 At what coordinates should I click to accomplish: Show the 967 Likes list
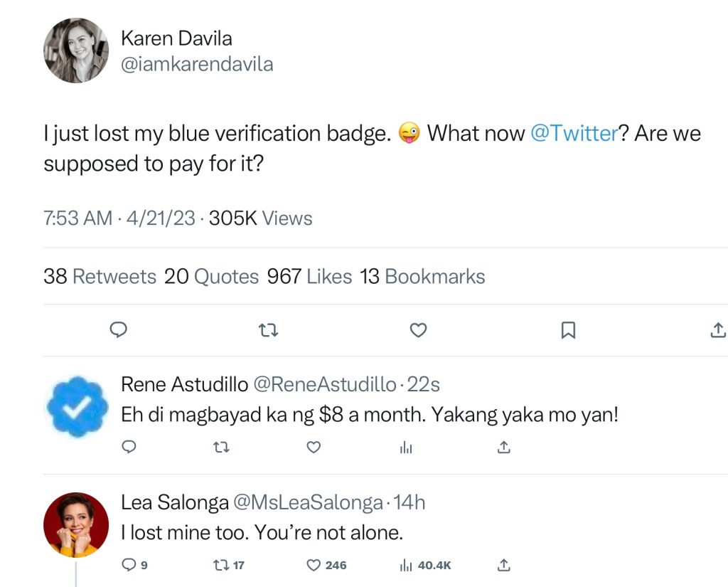(x=309, y=276)
